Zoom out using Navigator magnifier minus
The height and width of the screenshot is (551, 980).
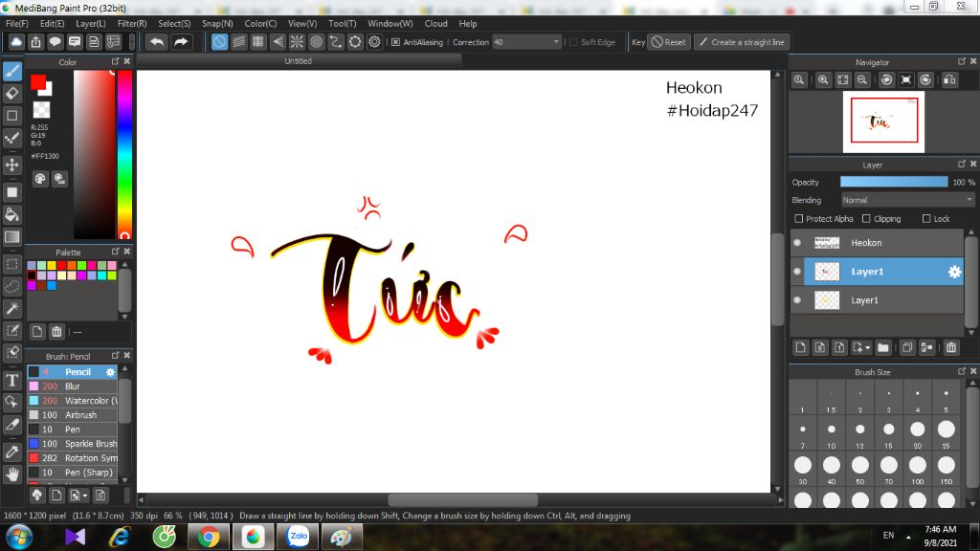click(x=862, y=80)
